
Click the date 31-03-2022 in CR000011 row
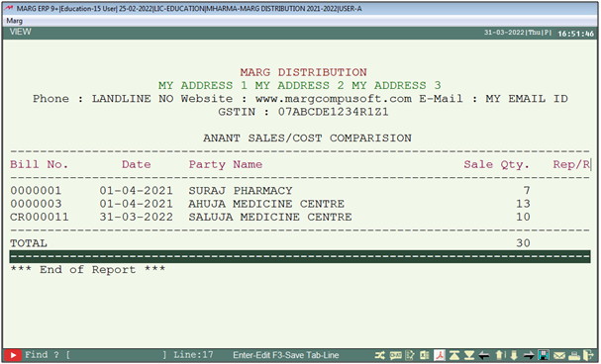pyautogui.click(x=136, y=217)
